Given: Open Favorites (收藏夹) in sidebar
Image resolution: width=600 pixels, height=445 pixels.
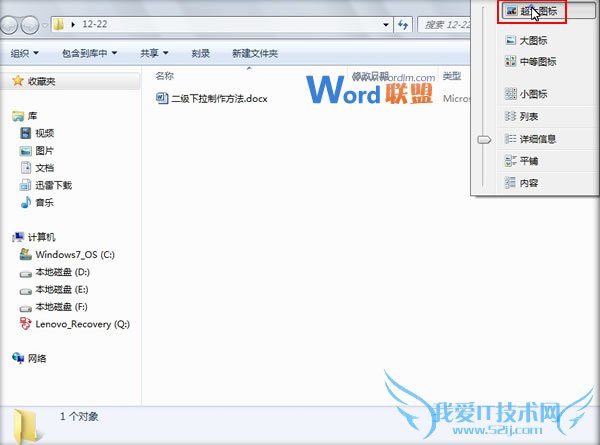Looking at the screenshot, I should [41, 81].
